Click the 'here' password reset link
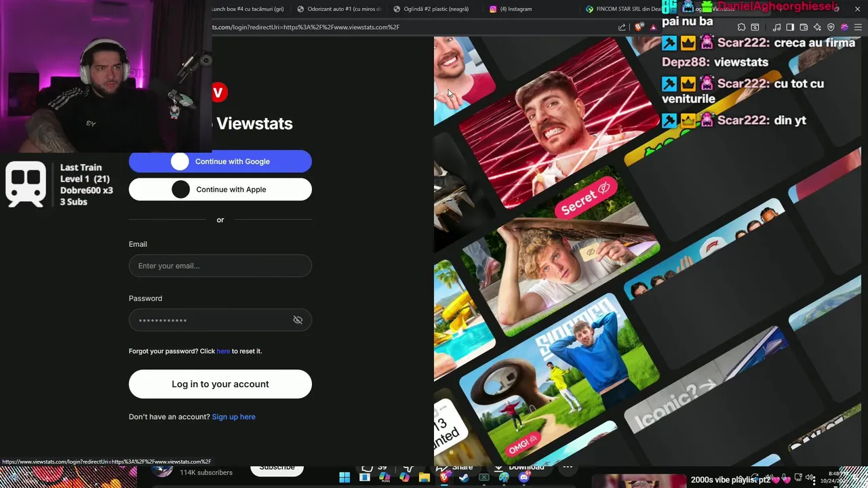 (x=223, y=351)
